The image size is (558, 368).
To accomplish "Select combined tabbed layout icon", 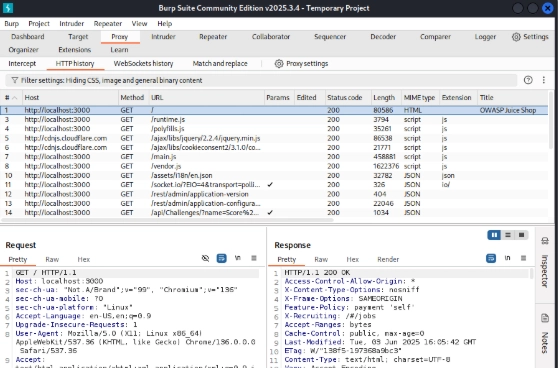I will pos(521,235).
